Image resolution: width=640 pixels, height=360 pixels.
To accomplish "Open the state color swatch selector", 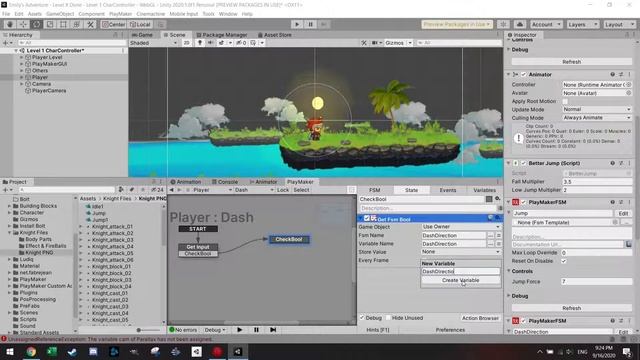I will click(x=489, y=199).
